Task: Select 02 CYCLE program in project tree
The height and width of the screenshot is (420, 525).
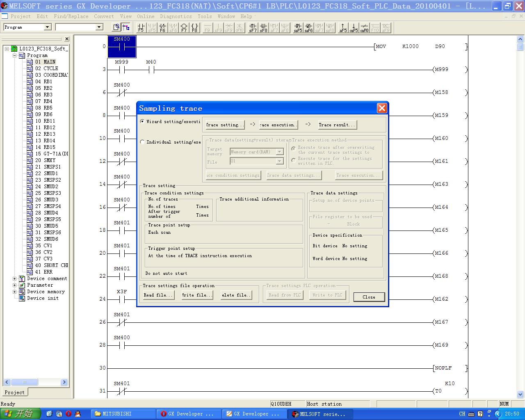Action: click(46, 68)
